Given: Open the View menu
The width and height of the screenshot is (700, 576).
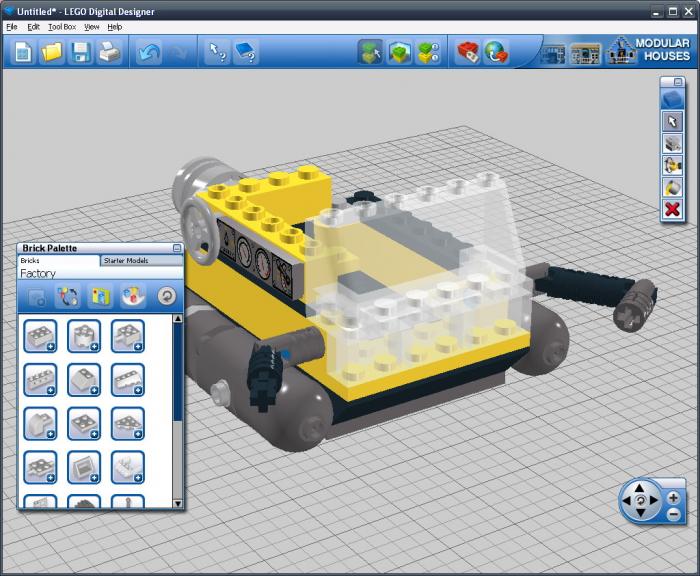Looking at the screenshot, I should [92, 27].
